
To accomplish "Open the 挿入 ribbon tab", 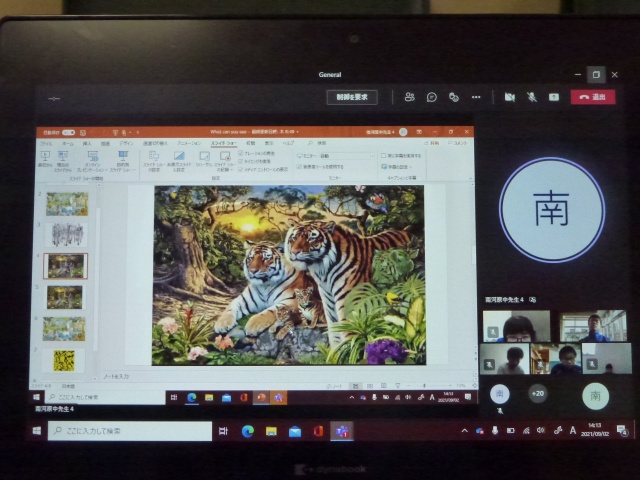I will [87, 144].
